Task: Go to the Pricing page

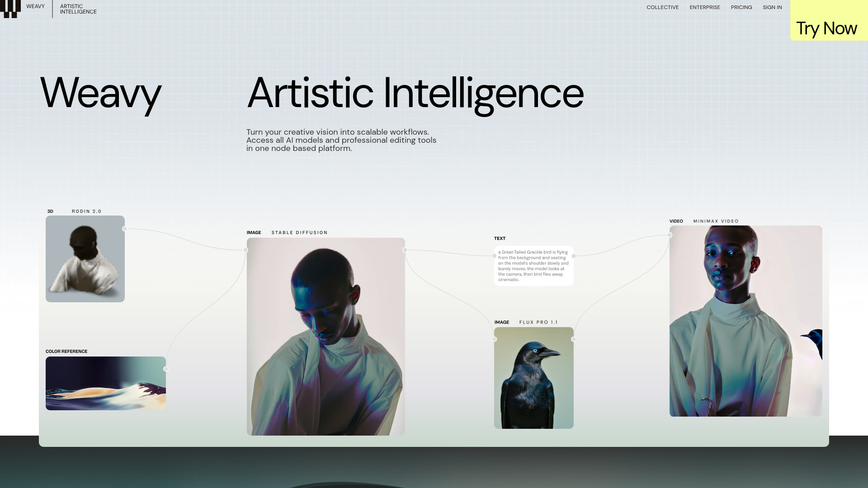Action: 741,7
